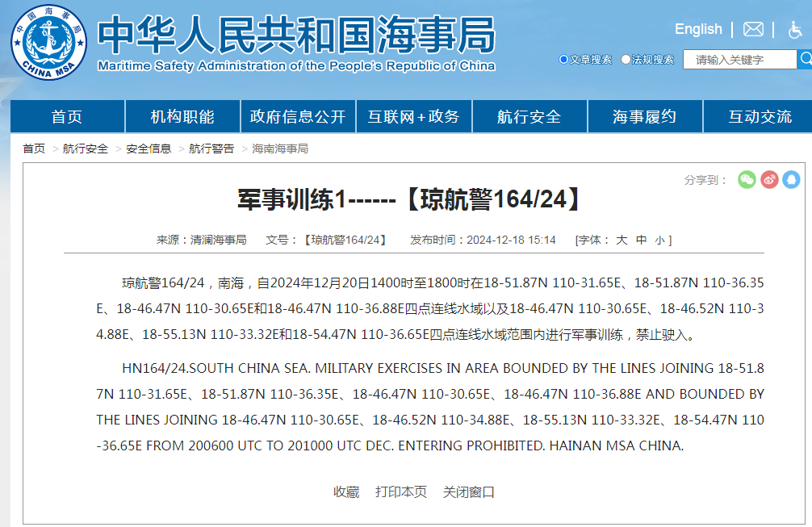Share the notice via QQ icon
The width and height of the screenshot is (812, 527).
791,180
